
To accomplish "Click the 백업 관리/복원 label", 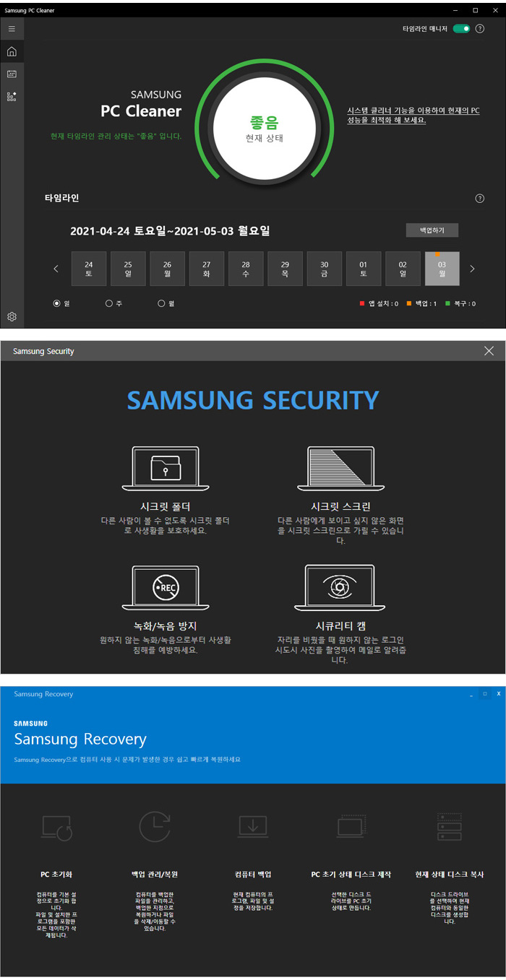I will tap(155, 875).
